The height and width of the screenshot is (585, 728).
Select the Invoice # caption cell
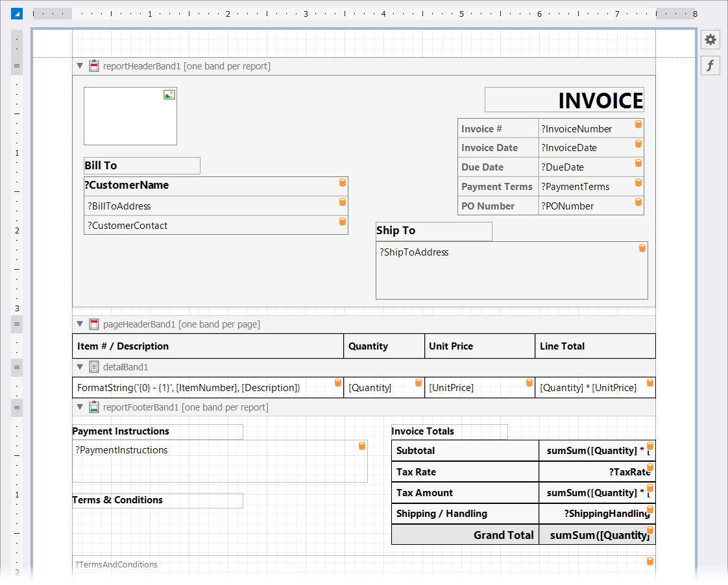[x=498, y=128]
